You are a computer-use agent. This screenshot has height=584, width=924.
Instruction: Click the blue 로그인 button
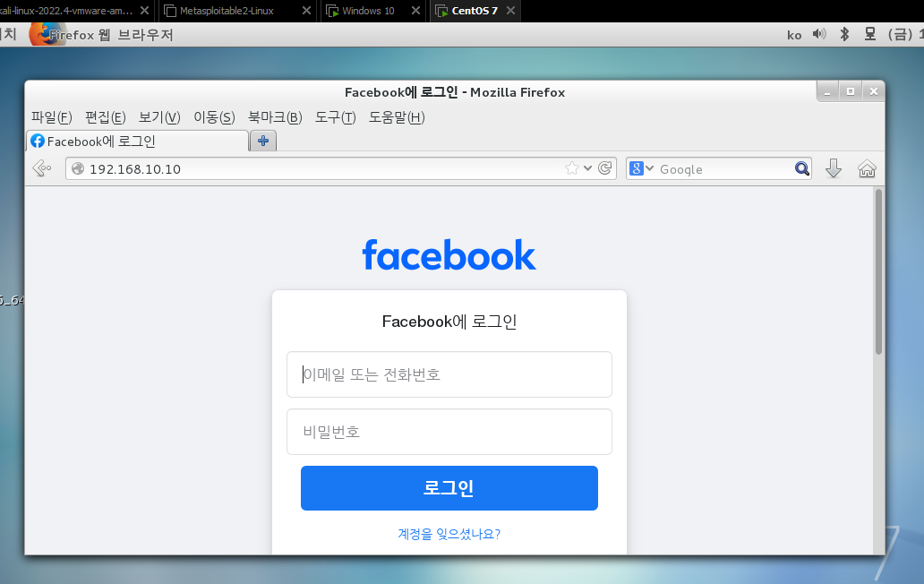[449, 488]
